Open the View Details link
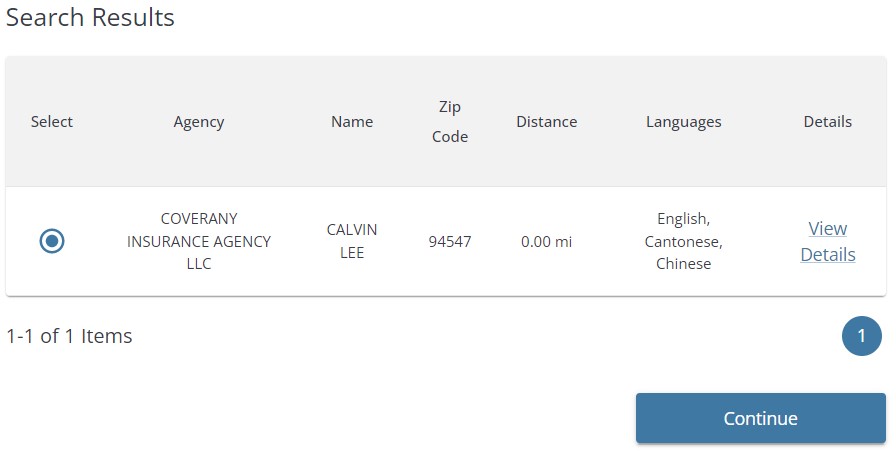The width and height of the screenshot is (896, 452). (x=827, y=241)
